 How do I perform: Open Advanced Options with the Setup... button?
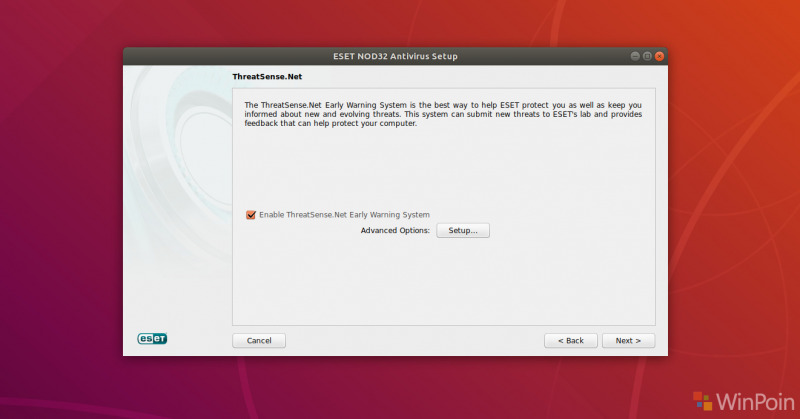(x=462, y=231)
